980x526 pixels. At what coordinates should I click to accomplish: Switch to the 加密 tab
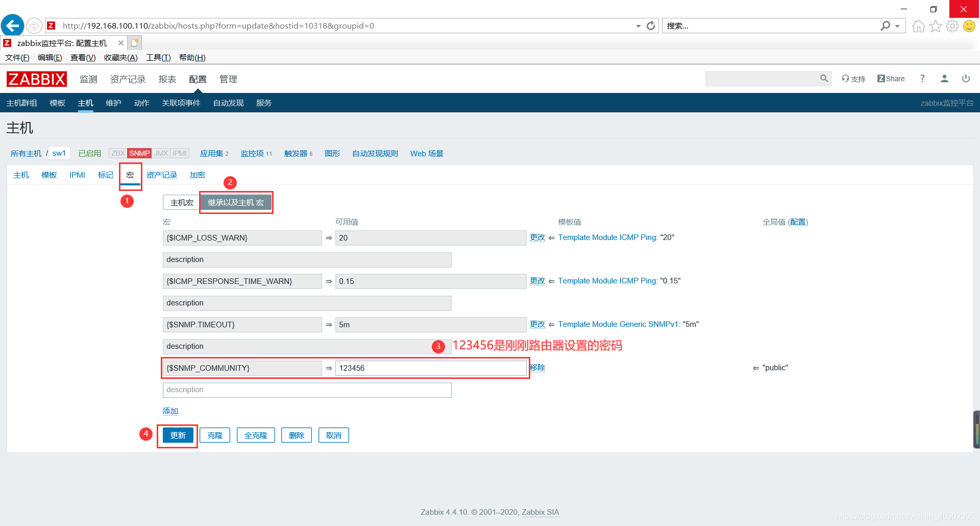point(197,175)
